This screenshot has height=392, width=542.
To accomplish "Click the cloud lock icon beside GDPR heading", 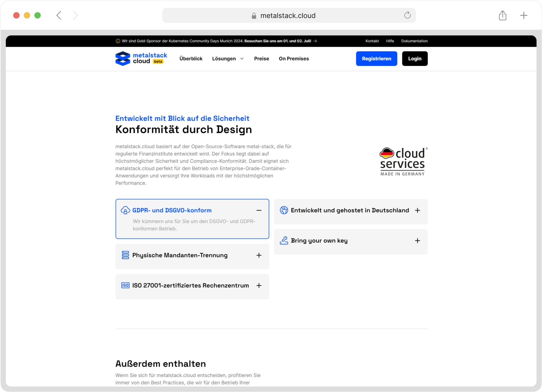I will pos(125,210).
